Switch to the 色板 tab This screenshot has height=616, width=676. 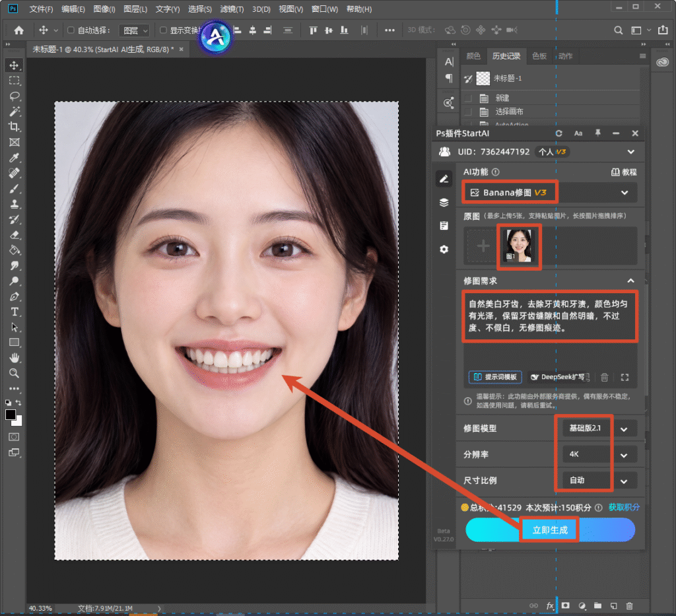click(539, 56)
